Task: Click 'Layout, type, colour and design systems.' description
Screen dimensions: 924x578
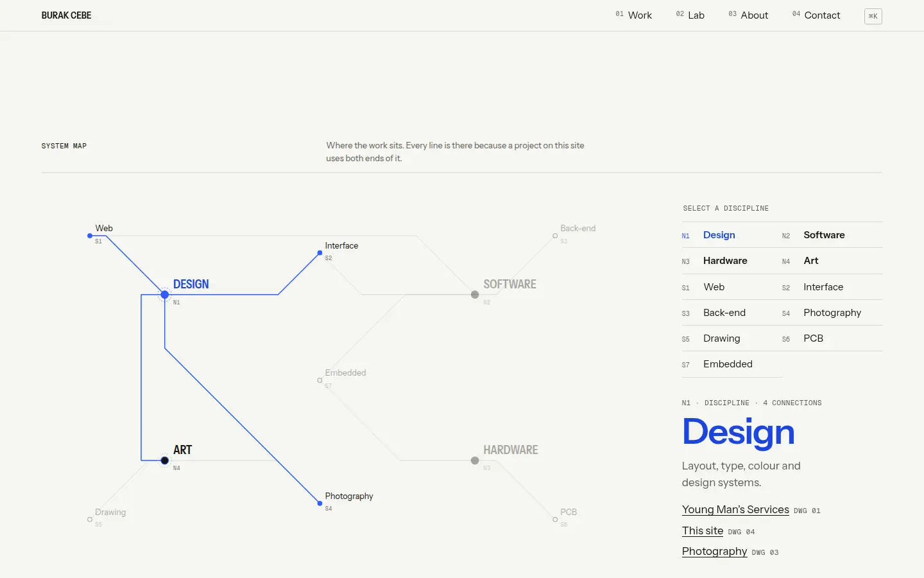Action: point(741,474)
